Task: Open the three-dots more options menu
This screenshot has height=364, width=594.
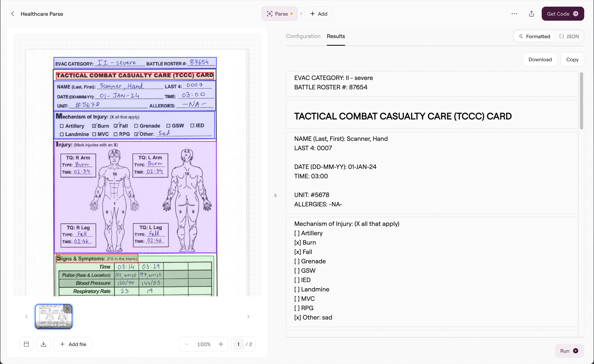Action: click(514, 14)
